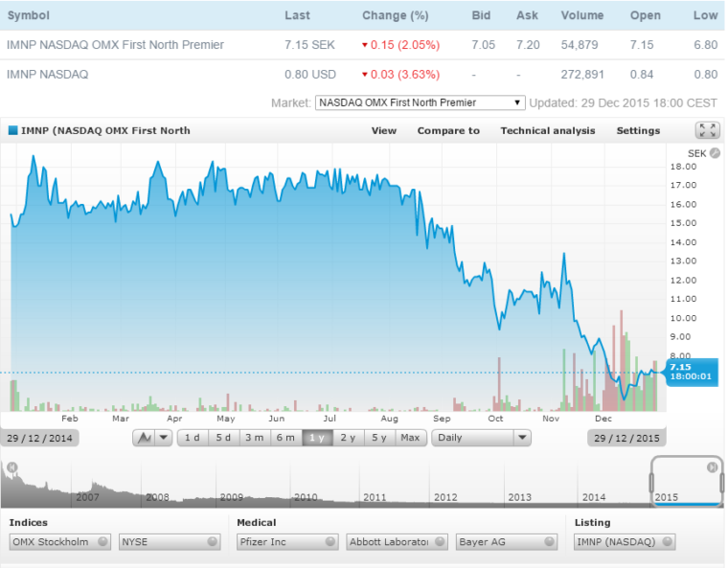Select the 5 y time range
This screenshot has width=728, height=568.
379,438
